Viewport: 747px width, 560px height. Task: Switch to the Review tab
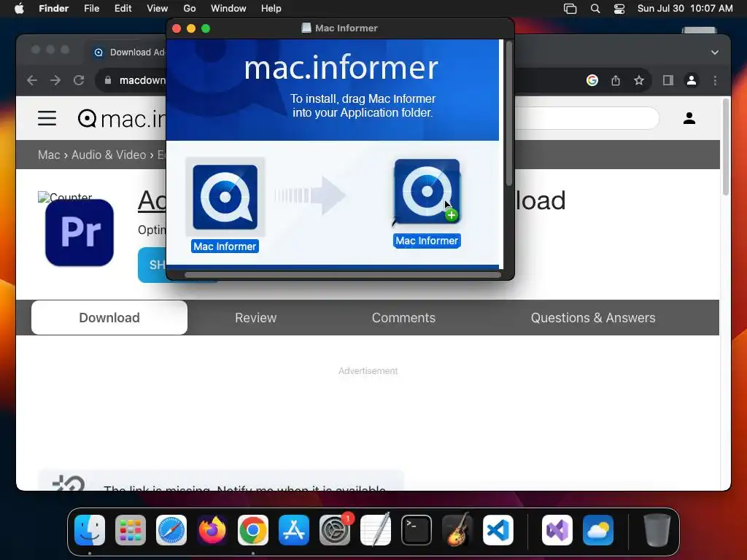[x=255, y=318]
